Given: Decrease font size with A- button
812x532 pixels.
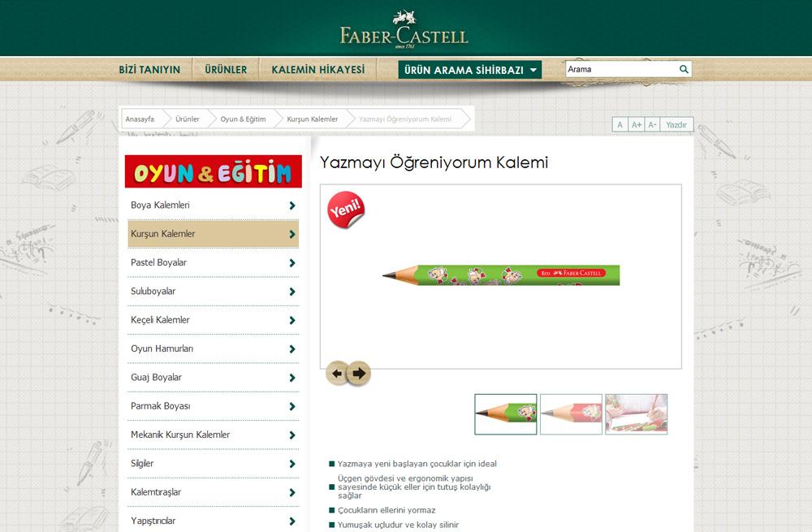Looking at the screenshot, I should coord(652,125).
